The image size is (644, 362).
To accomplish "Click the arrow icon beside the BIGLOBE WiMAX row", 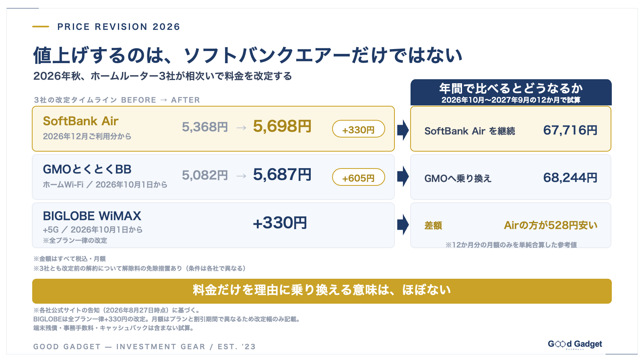I will pyautogui.click(x=403, y=224).
